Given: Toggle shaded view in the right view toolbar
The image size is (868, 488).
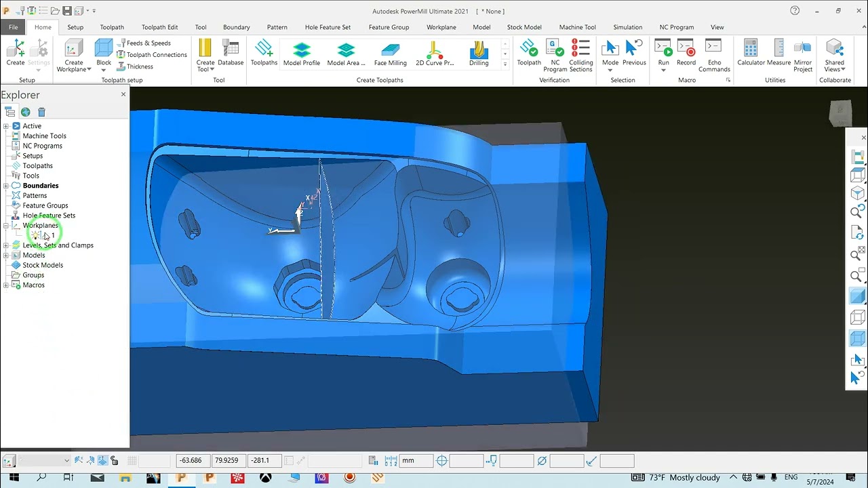Looking at the screenshot, I should click(x=858, y=296).
